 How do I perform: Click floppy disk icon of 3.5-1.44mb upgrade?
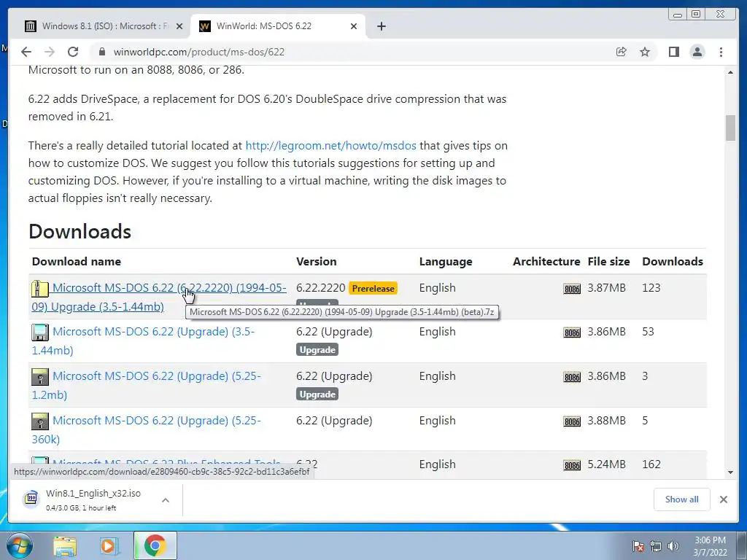(x=40, y=332)
